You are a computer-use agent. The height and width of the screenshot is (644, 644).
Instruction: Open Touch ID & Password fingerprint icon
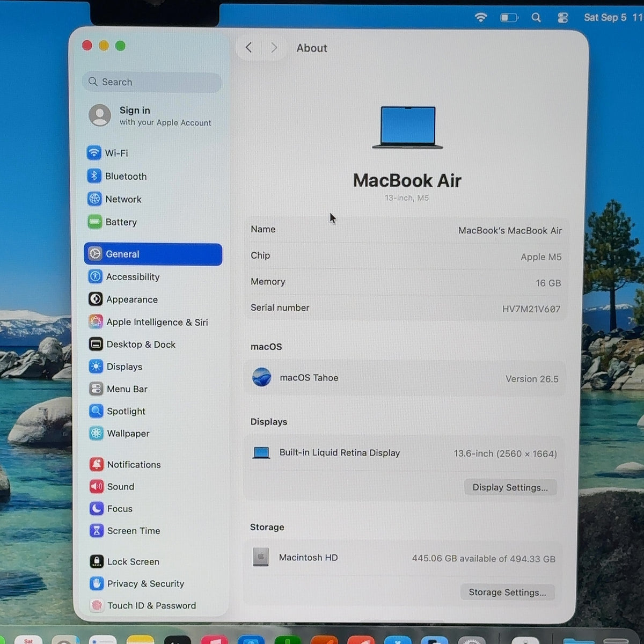(x=97, y=605)
